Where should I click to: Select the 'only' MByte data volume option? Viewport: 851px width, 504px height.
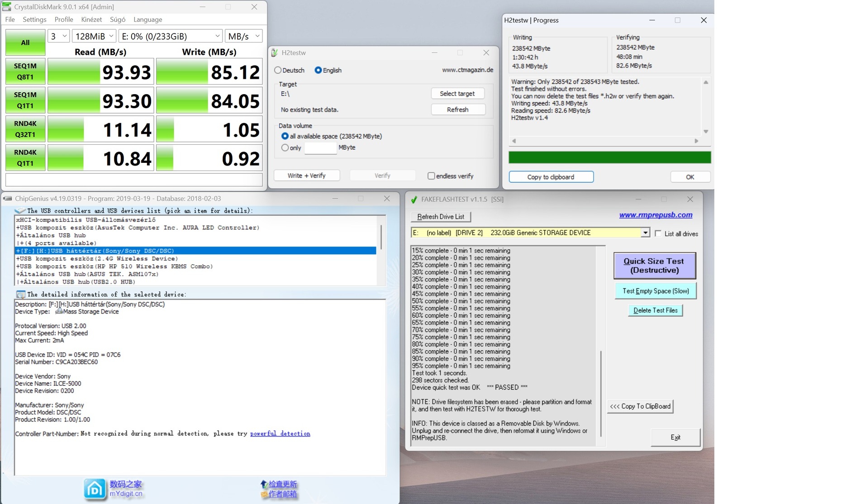(285, 147)
